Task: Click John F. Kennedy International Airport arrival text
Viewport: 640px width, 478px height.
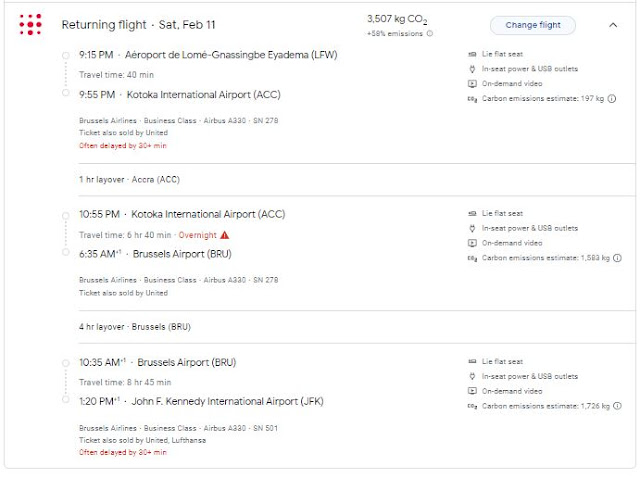Action: 227,402
